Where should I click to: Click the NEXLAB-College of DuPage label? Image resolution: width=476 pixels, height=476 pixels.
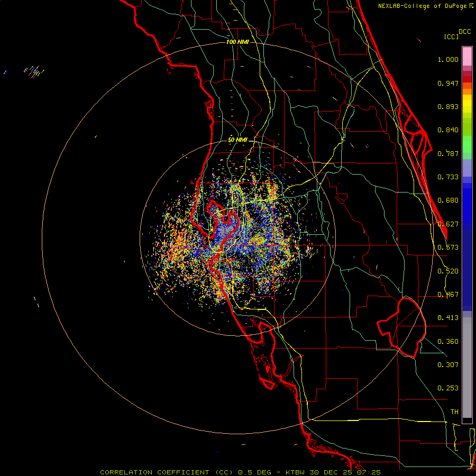point(422,6)
